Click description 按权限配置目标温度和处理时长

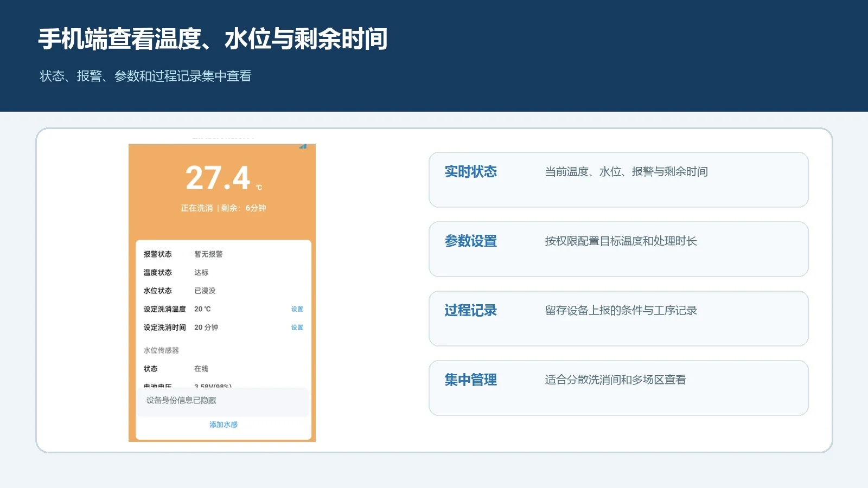(x=621, y=241)
